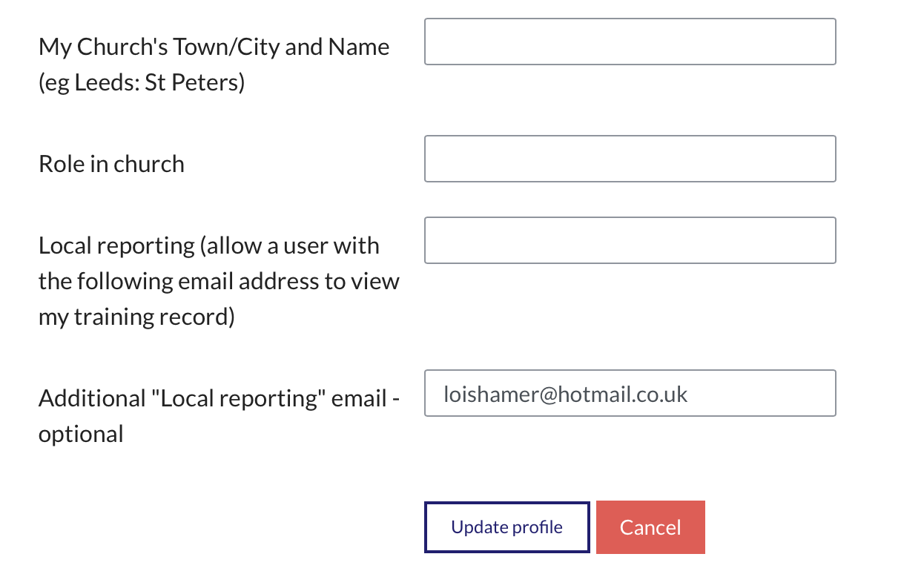Click the "Role in church" label text
The image size is (924, 574).
(x=111, y=164)
